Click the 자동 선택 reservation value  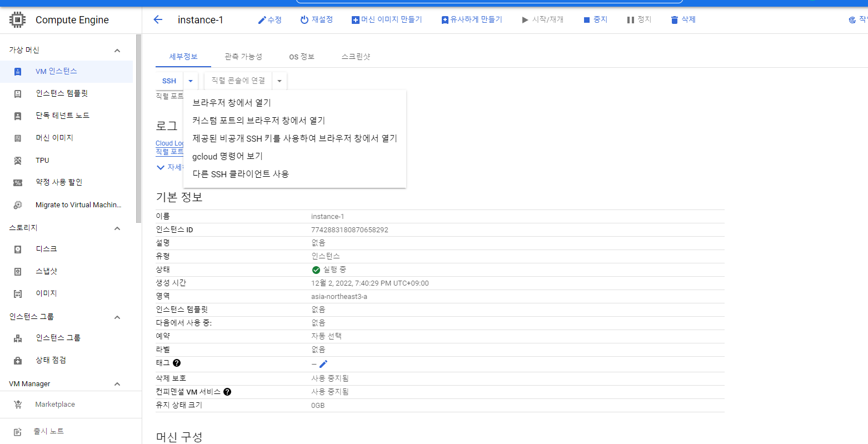[x=326, y=336]
